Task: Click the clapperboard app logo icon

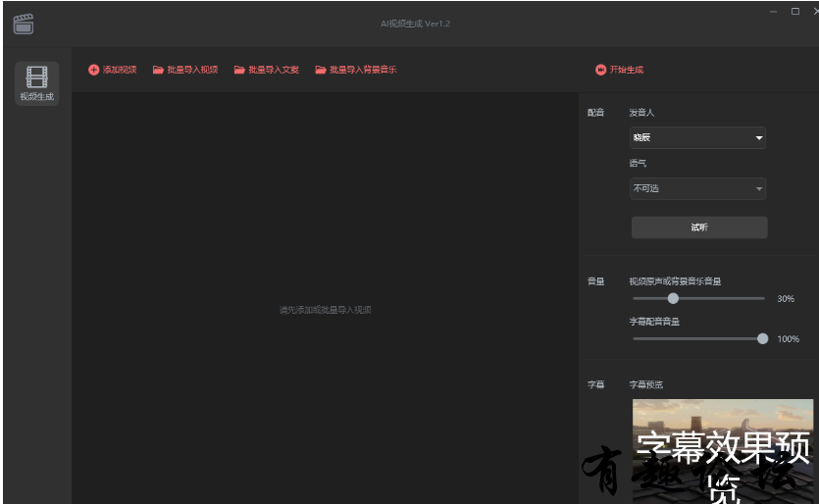Action: coord(23,25)
